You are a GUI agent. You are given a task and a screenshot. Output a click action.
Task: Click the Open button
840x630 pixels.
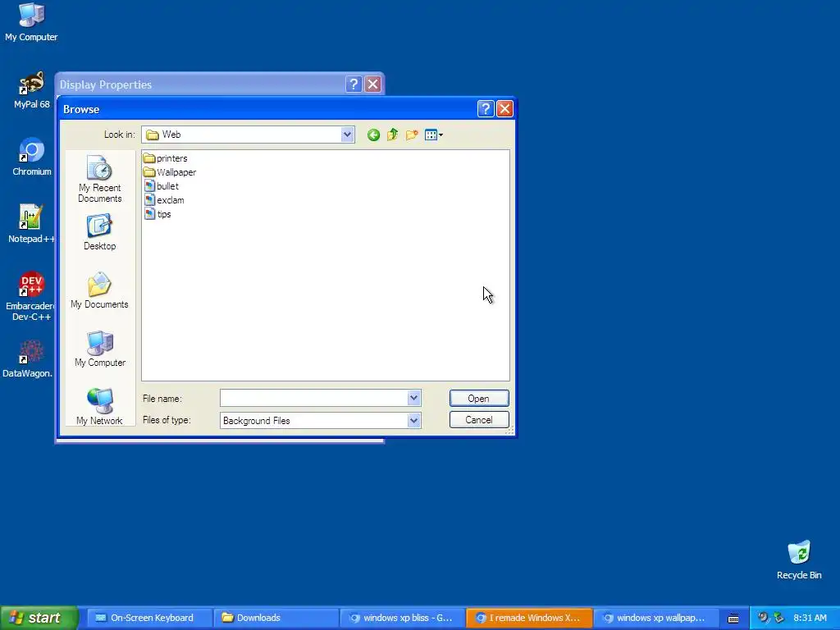[x=479, y=399]
